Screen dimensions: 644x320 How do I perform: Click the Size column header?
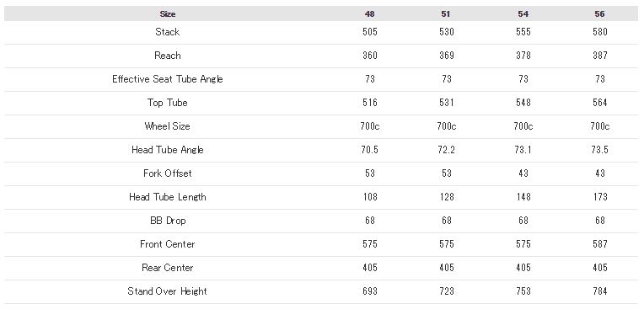pyautogui.click(x=168, y=14)
